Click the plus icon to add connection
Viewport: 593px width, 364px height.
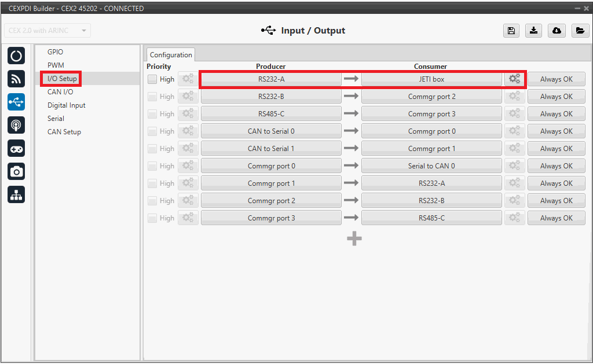(x=354, y=238)
